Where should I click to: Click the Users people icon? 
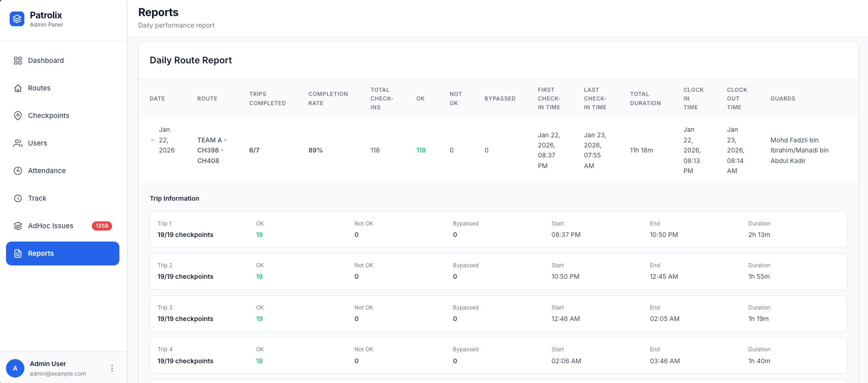pyautogui.click(x=18, y=143)
